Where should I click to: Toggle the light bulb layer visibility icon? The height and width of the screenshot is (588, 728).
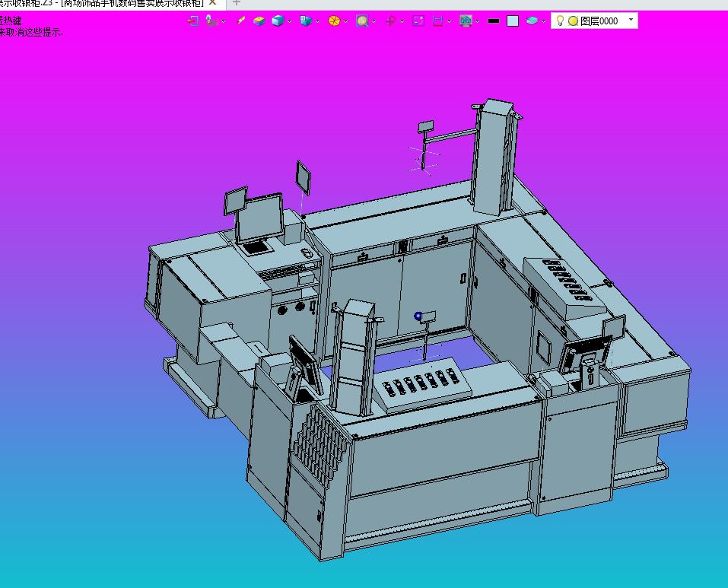coord(560,21)
